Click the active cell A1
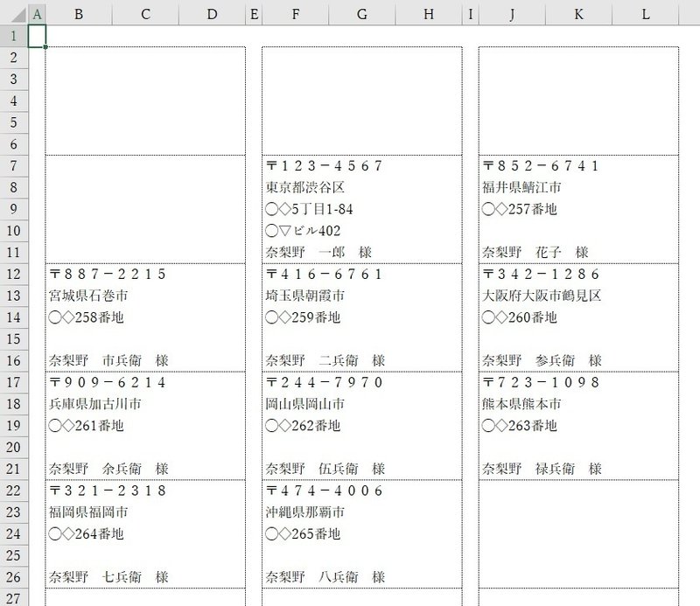Image resolution: width=700 pixels, height=606 pixels. [37, 36]
